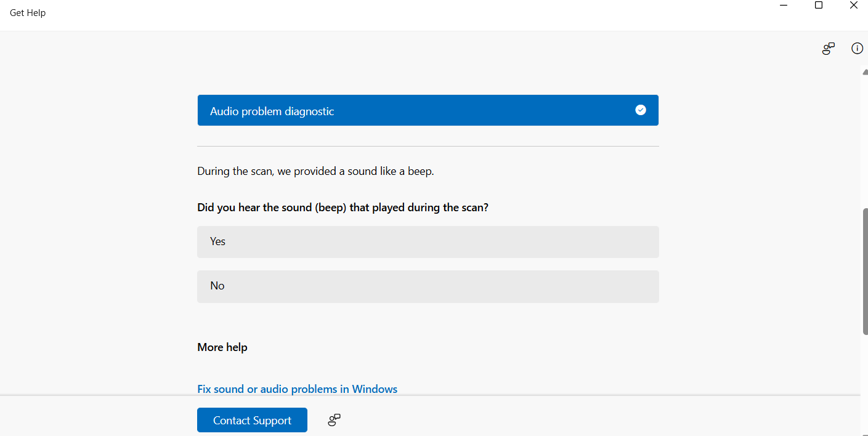Open the feedback icon in top-right corner
Viewport: 868px width, 436px height.
click(829, 49)
